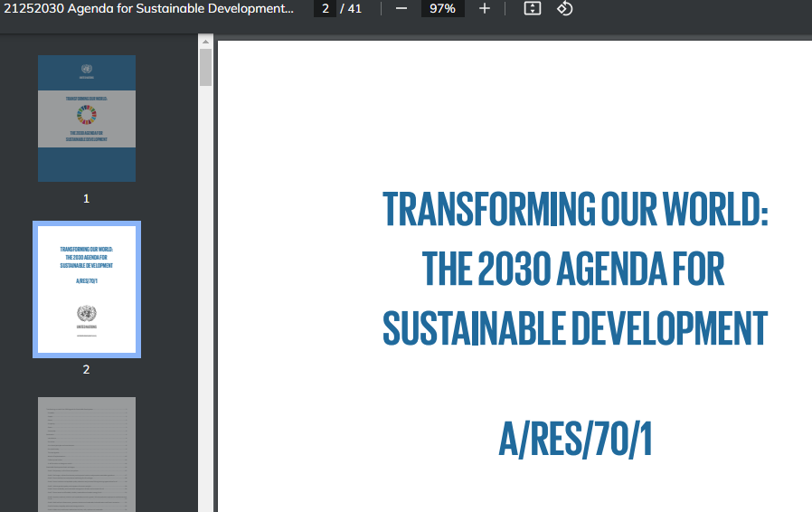Click the page label '1' under the thumbnail
Viewport: 812px width, 512px height.
87,198
